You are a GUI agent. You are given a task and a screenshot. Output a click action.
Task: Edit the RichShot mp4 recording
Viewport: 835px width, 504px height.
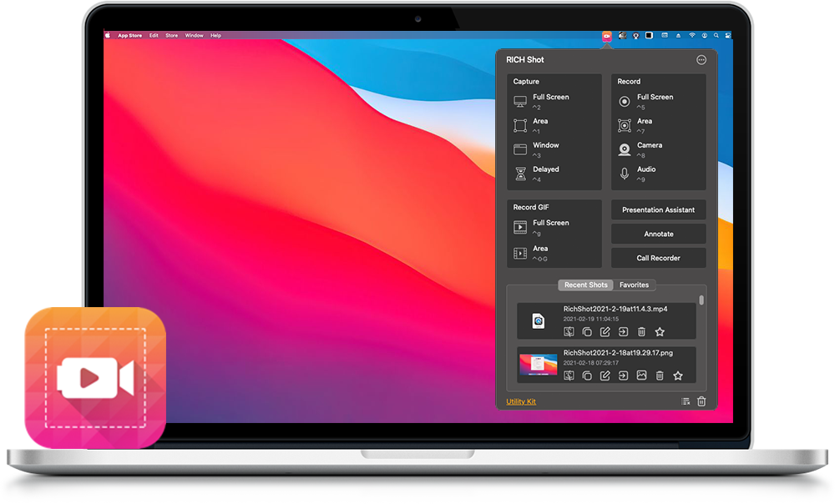(605, 331)
